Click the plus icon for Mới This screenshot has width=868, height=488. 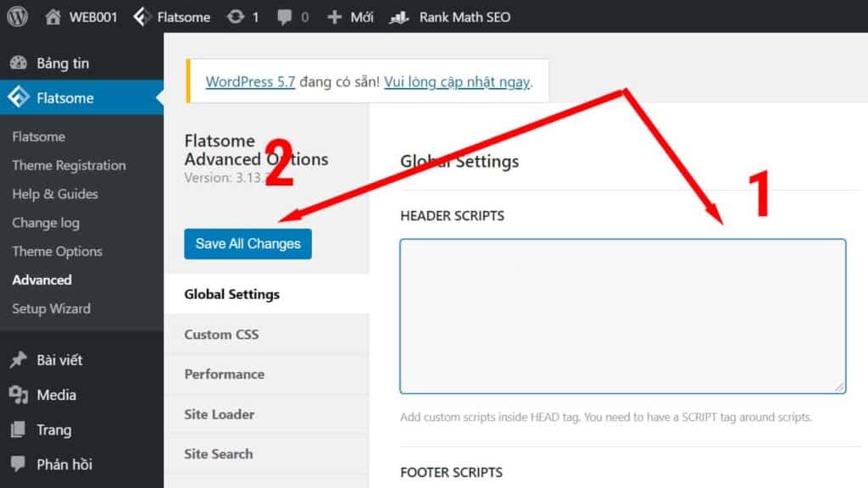335,17
